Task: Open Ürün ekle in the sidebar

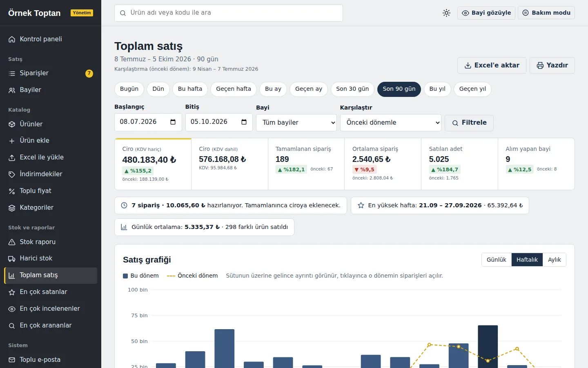Action: click(x=51, y=141)
